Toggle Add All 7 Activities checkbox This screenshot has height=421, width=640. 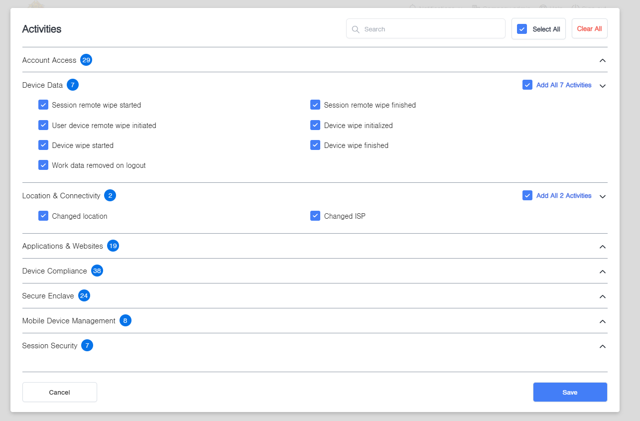coord(527,85)
